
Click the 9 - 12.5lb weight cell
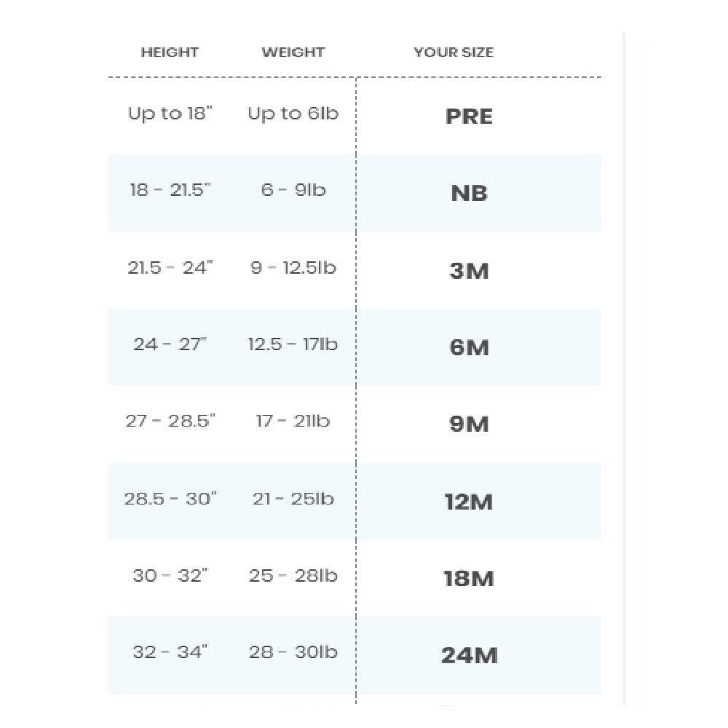pyautogui.click(x=293, y=267)
